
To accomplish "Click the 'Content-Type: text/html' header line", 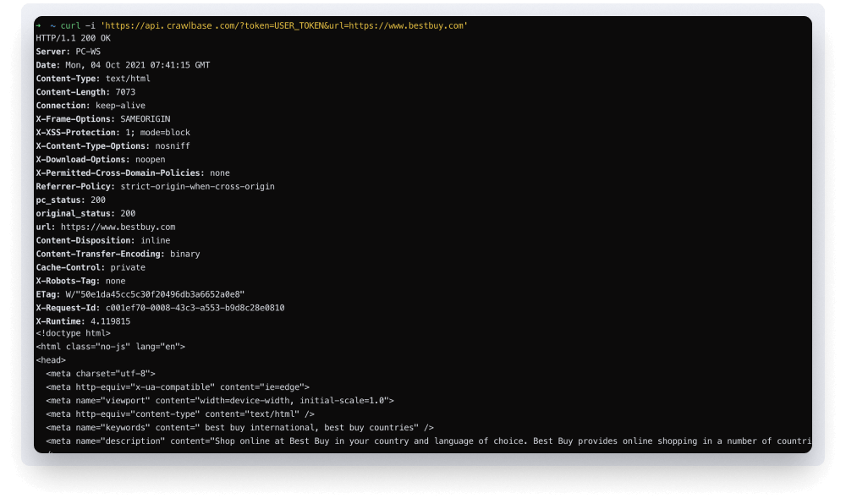I will [93, 79].
